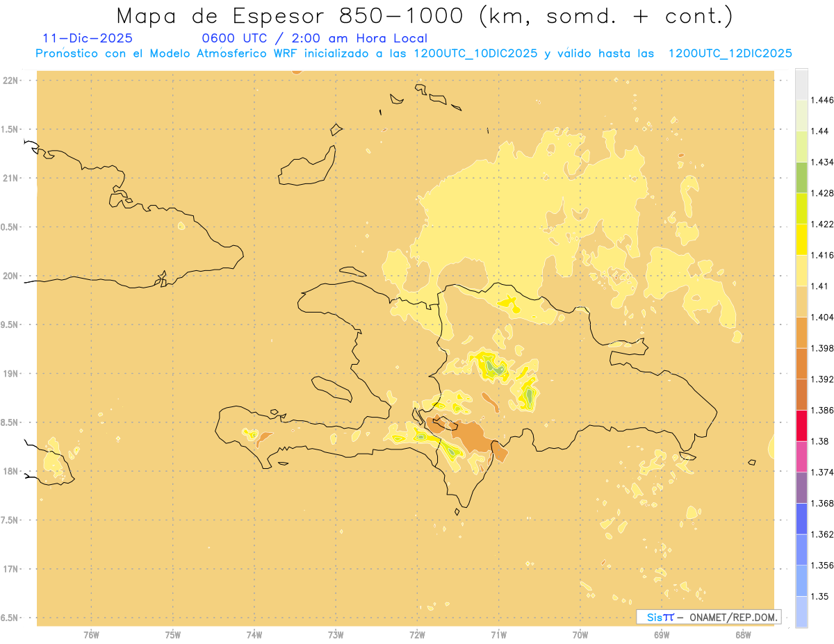This screenshot has width=834, height=644.
Task: Click the 'ONAMET/REP.DOM.' credit label
Action: point(733,617)
